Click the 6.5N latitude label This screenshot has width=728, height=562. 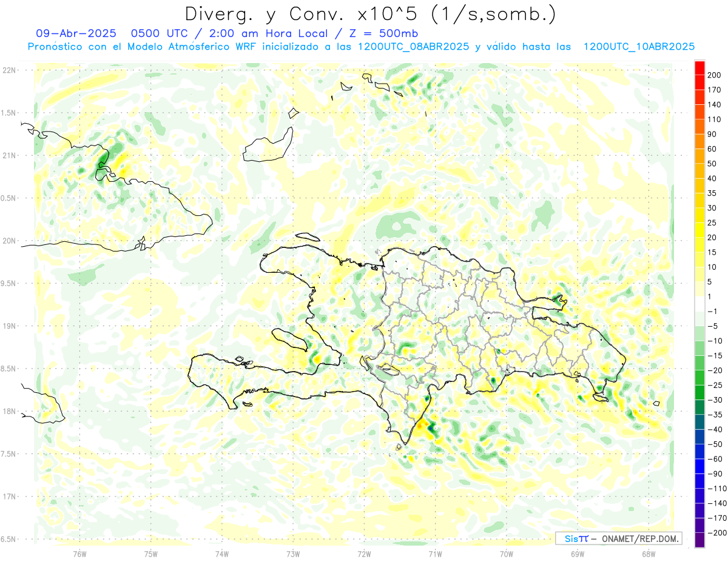[x=8, y=539]
